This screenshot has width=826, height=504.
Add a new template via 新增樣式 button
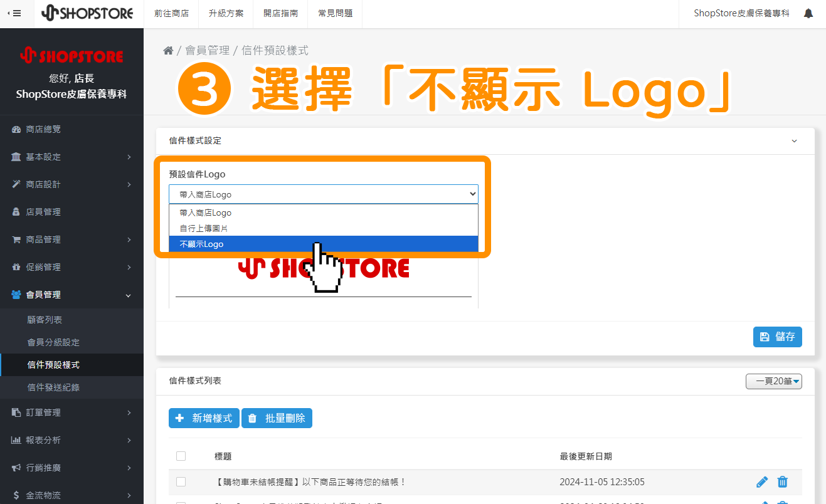point(204,417)
